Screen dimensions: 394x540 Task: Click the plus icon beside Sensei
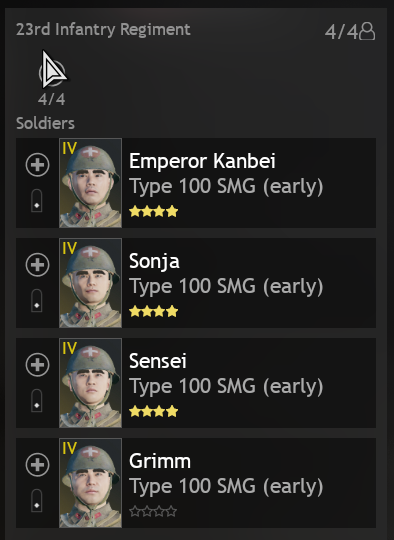[38, 364]
